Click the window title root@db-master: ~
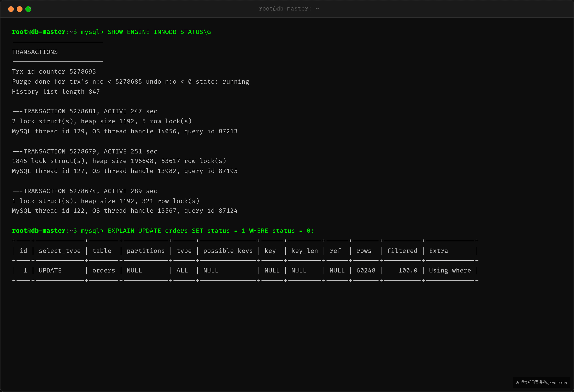Screen dimensions: 574x392 tap(289, 9)
